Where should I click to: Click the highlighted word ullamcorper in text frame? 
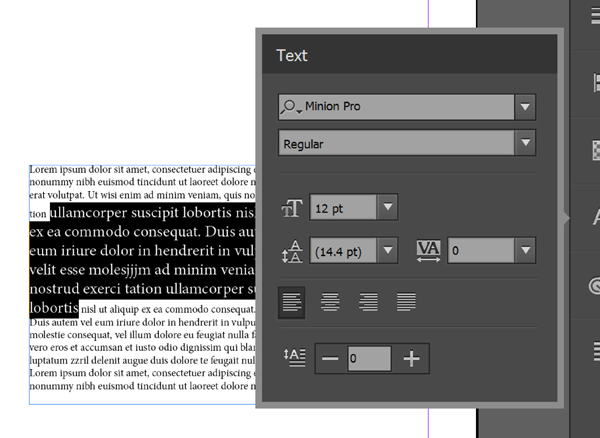tap(88, 213)
